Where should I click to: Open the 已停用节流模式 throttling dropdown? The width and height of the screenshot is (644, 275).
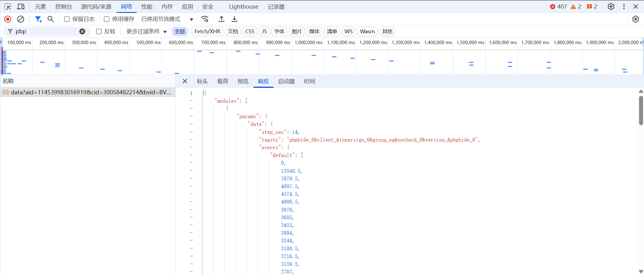pyautogui.click(x=167, y=19)
